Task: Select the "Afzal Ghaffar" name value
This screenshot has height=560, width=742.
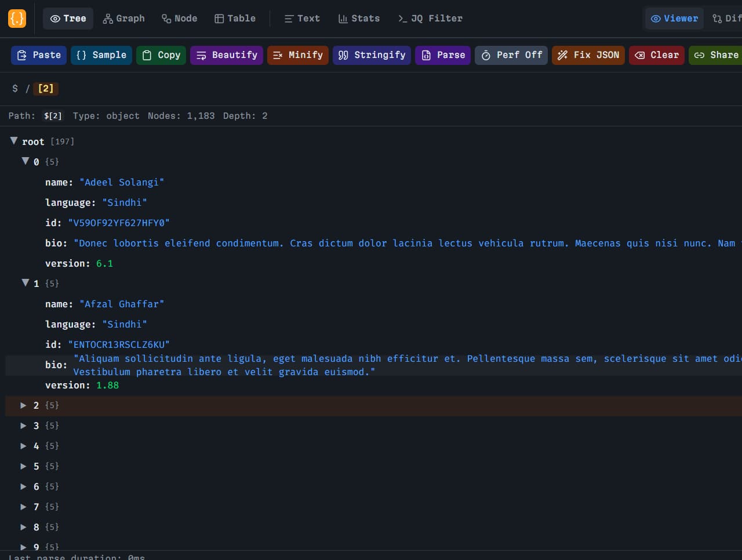Action: click(x=122, y=304)
